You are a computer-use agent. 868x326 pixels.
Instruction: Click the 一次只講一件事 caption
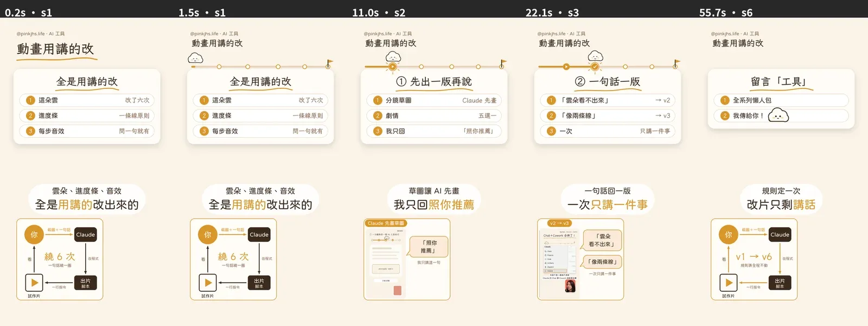pos(608,204)
